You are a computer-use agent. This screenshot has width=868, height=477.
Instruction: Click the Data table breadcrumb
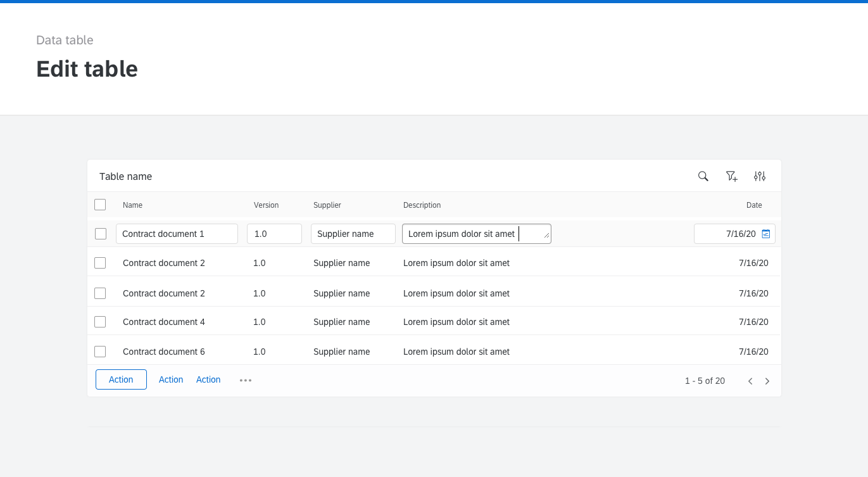pyautogui.click(x=65, y=40)
